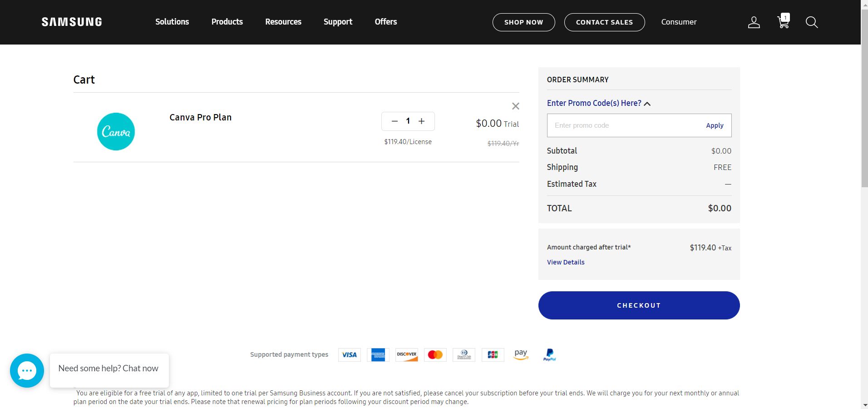Click the Contact Sales button

tap(604, 22)
